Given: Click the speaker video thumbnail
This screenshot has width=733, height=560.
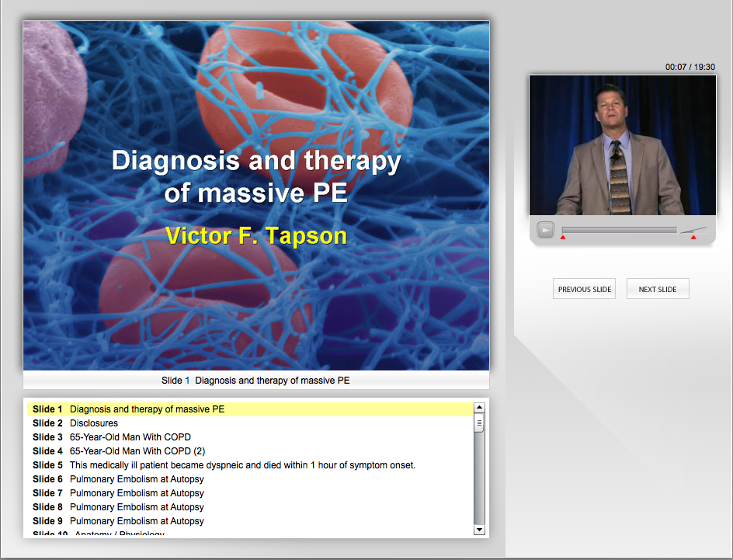Looking at the screenshot, I should pyautogui.click(x=623, y=145).
